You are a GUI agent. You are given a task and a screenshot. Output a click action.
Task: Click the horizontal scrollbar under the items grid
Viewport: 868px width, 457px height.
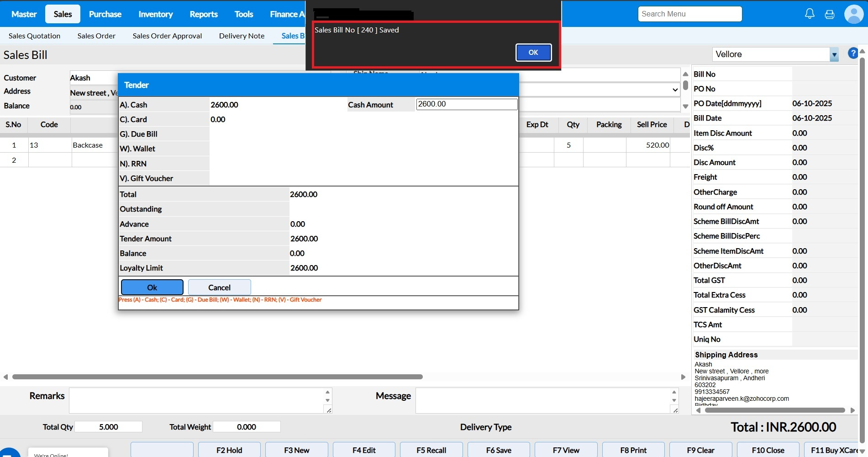point(217,377)
